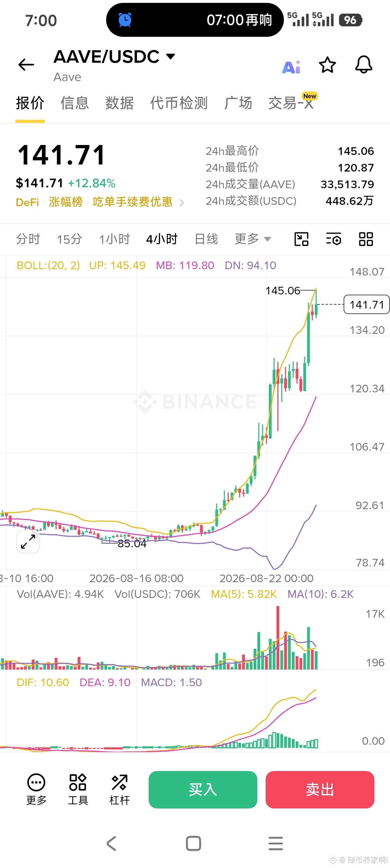The width and height of the screenshot is (390, 868).
Task: Tap the back arrow icon
Action: coord(26,64)
